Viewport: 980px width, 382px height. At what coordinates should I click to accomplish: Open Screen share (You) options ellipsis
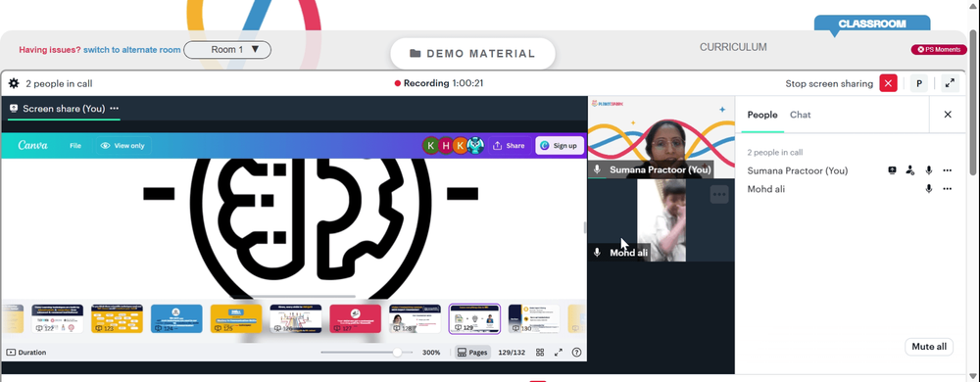114,109
